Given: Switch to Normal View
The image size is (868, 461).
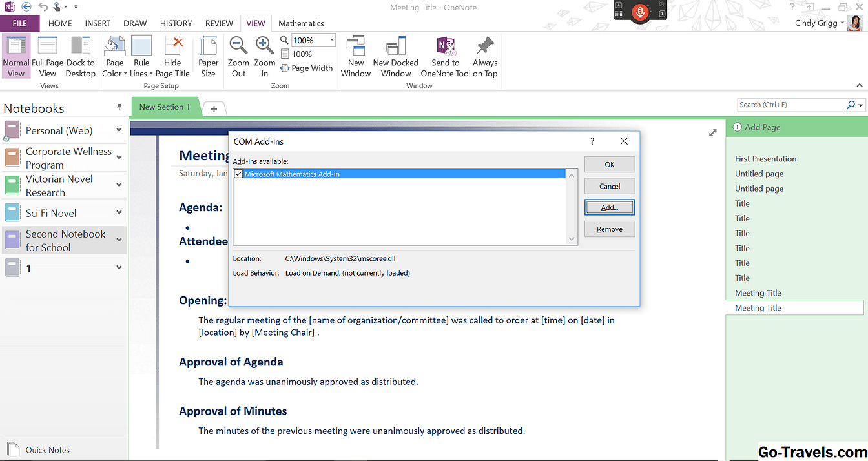Looking at the screenshot, I should [x=16, y=57].
